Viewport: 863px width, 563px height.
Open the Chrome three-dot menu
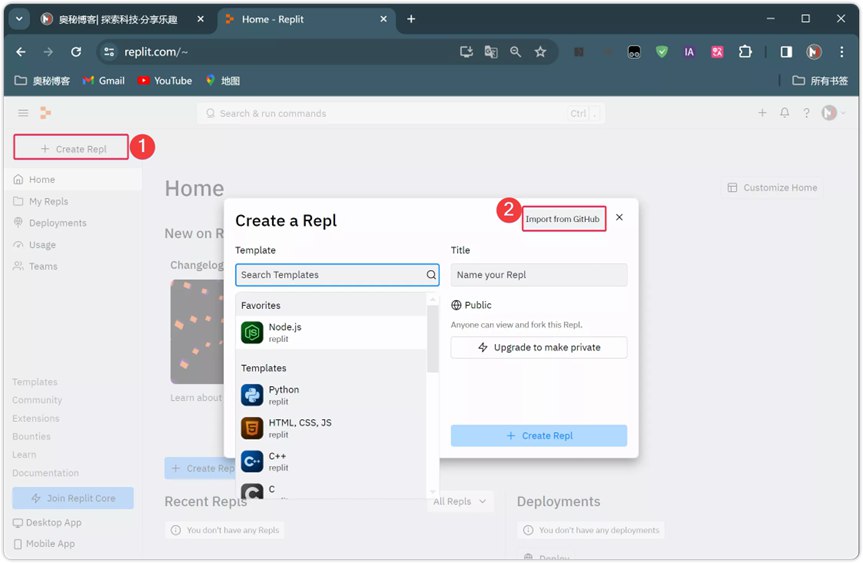coord(841,52)
